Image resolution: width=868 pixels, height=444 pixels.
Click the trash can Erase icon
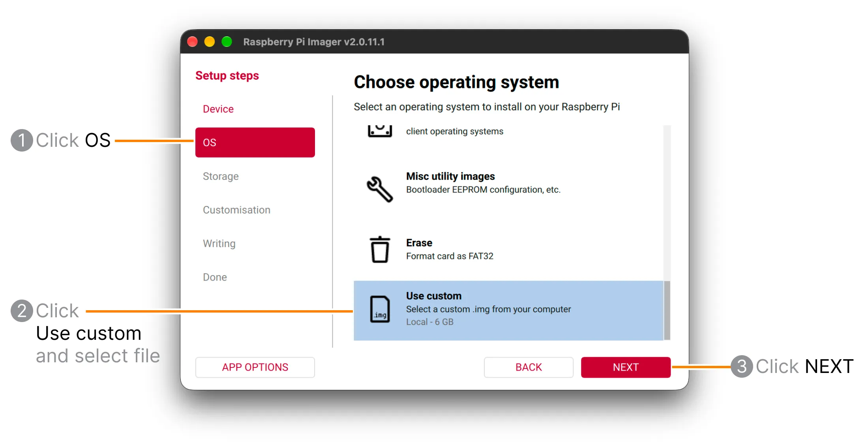[380, 249]
